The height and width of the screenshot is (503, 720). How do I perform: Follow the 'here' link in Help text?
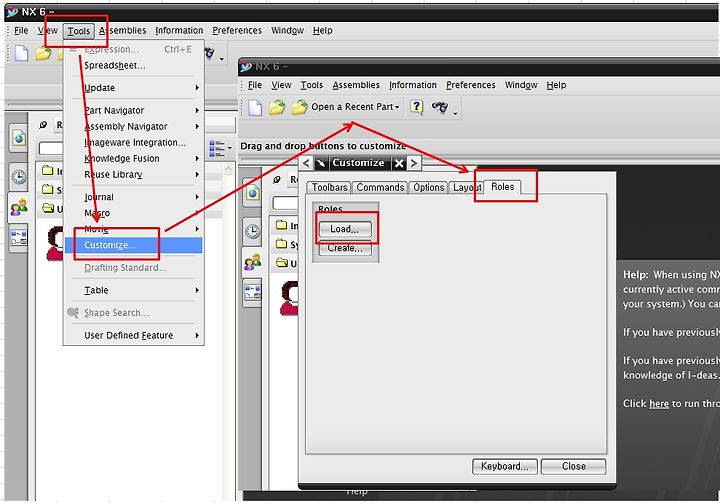659,404
